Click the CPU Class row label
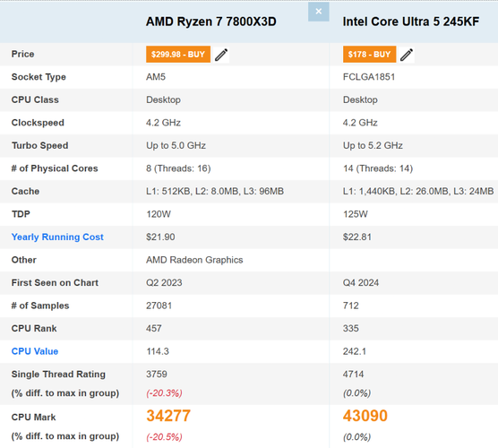This screenshot has width=498, height=448. point(35,99)
